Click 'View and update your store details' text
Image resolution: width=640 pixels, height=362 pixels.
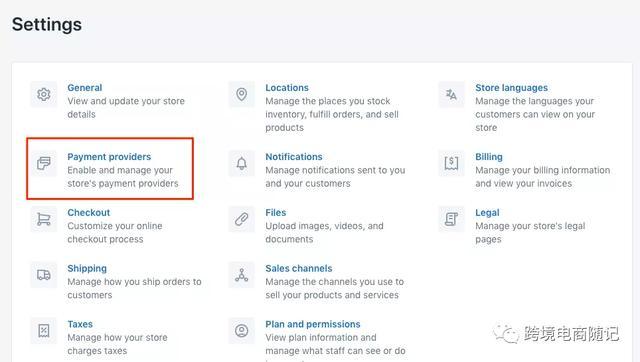(126, 108)
